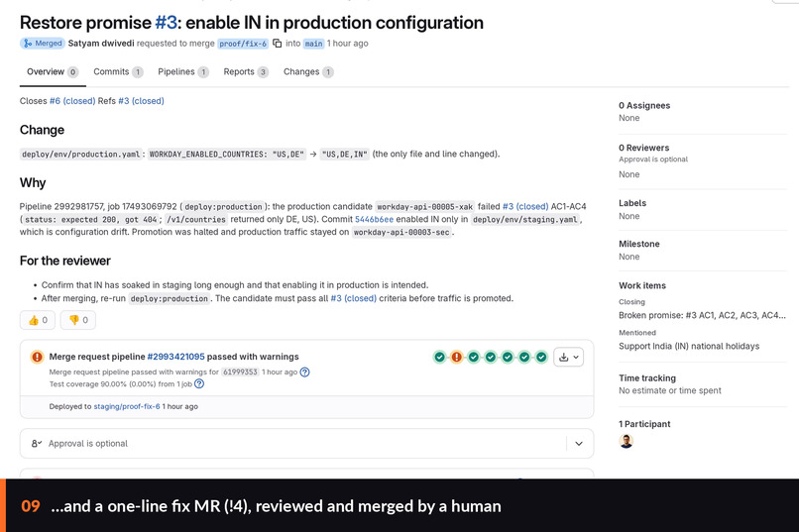This screenshot has height=532, width=799.
Task: Open the main target branch link
Action: (x=313, y=44)
